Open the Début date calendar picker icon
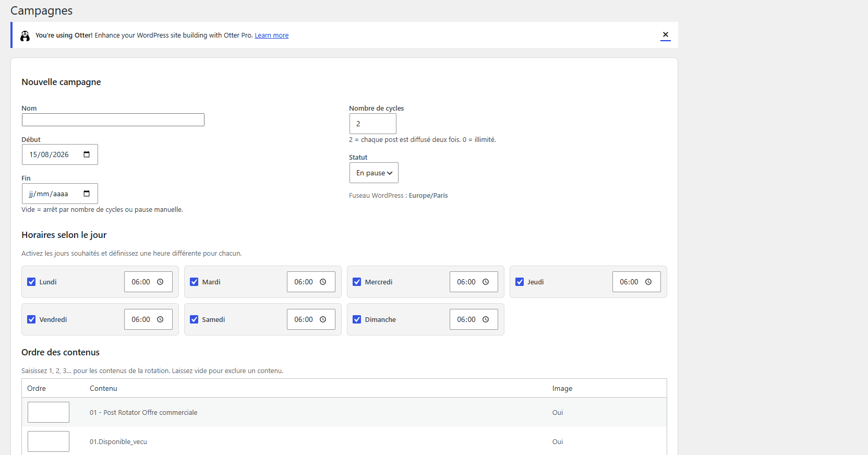 [87, 154]
